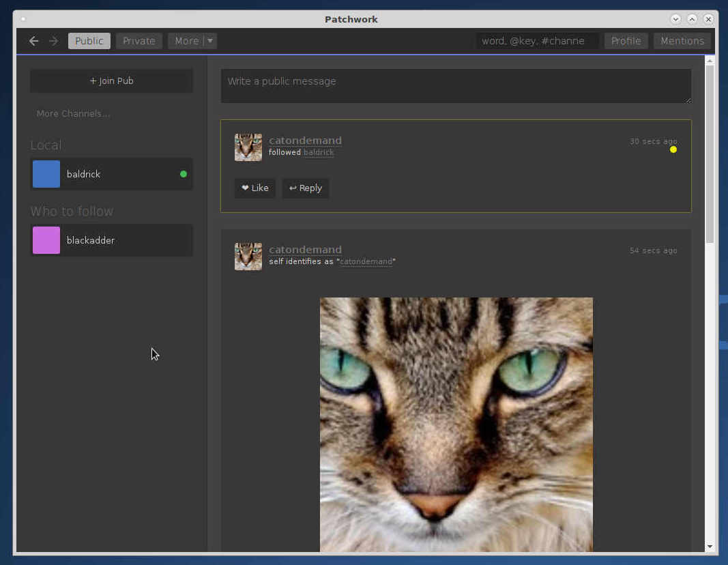The width and height of the screenshot is (728, 565).
Task: Click the back navigation arrow
Action: 33,41
